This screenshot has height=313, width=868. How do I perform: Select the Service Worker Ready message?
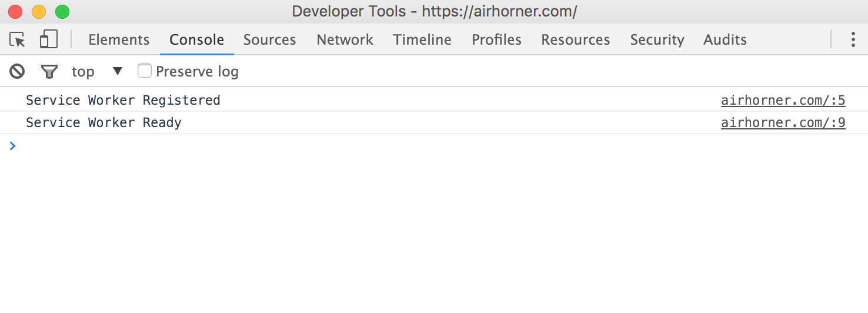(x=104, y=123)
